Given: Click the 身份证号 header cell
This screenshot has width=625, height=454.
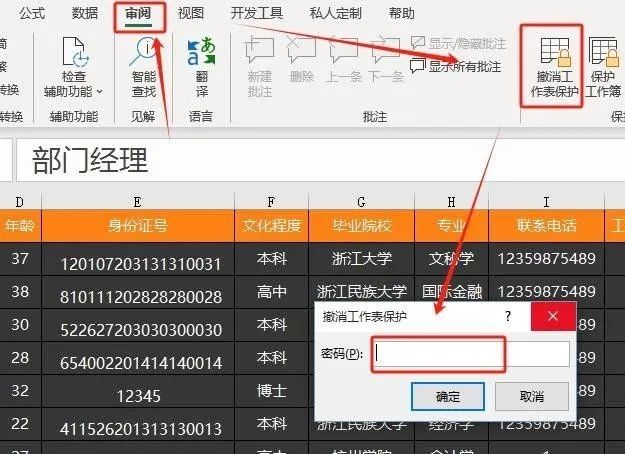Looking at the screenshot, I should [138, 226].
